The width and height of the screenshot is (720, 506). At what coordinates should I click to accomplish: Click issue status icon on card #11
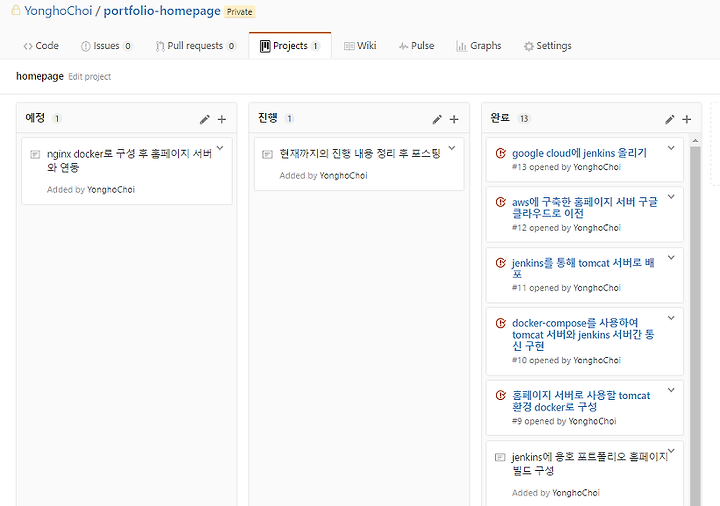click(501, 263)
